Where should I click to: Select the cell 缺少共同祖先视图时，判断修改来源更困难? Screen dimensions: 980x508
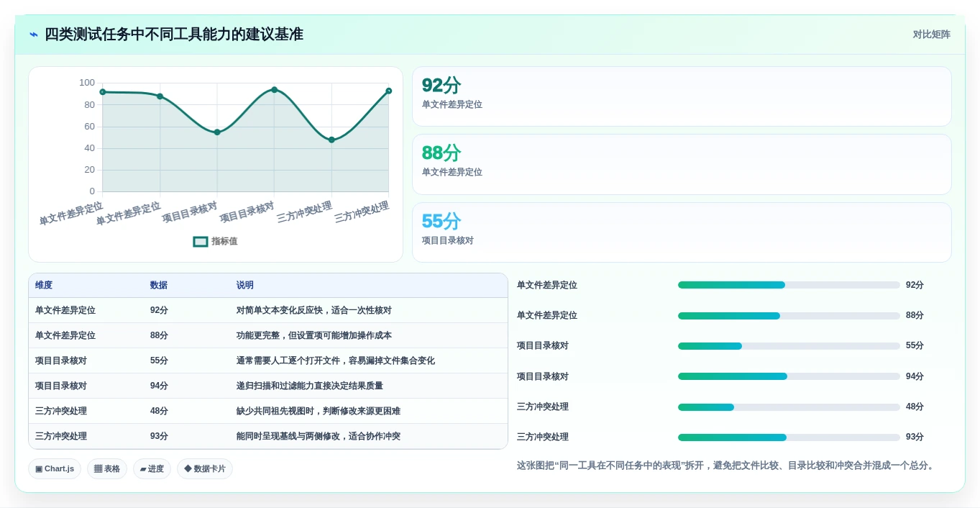(319, 412)
